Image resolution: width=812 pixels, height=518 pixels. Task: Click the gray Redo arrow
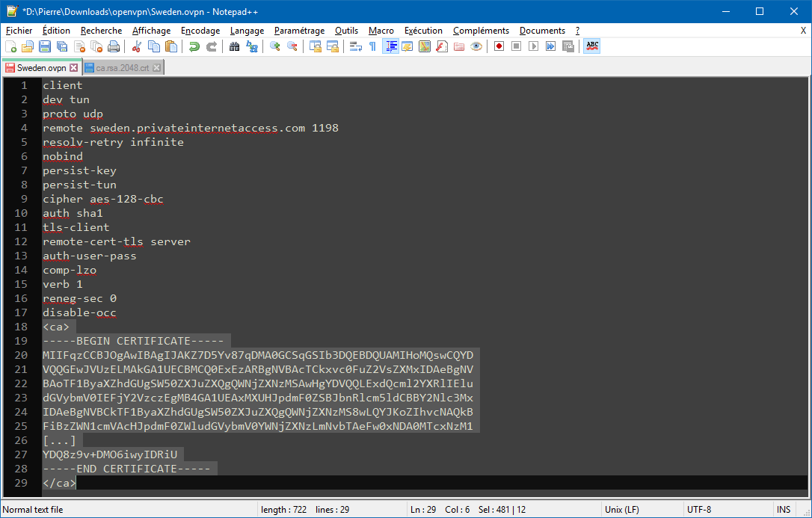[212, 46]
